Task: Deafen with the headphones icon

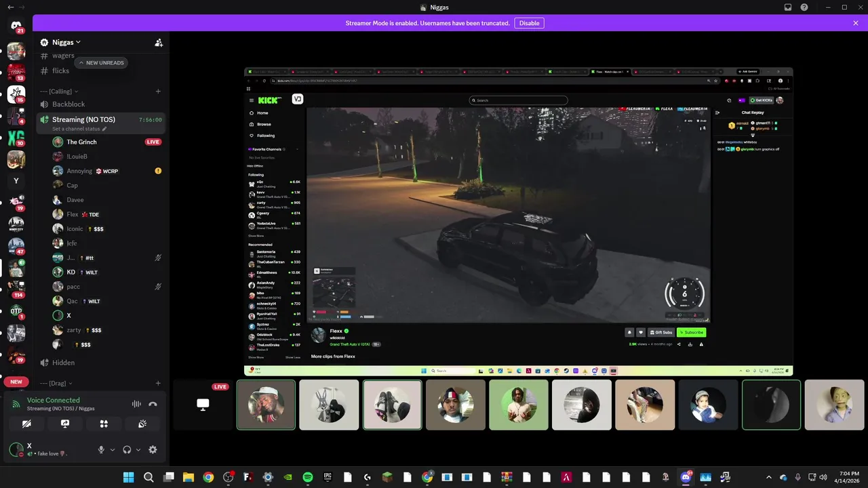Action: [x=127, y=449]
